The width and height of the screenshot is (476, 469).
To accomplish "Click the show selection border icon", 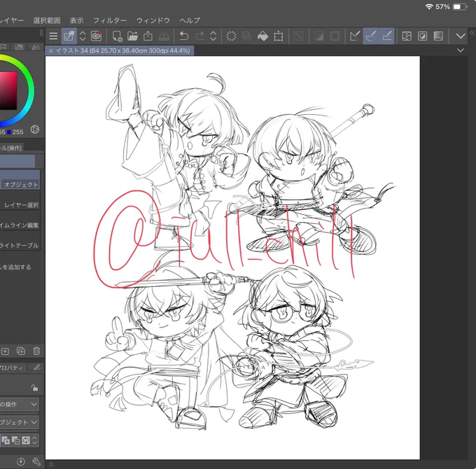I will tap(335, 36).
